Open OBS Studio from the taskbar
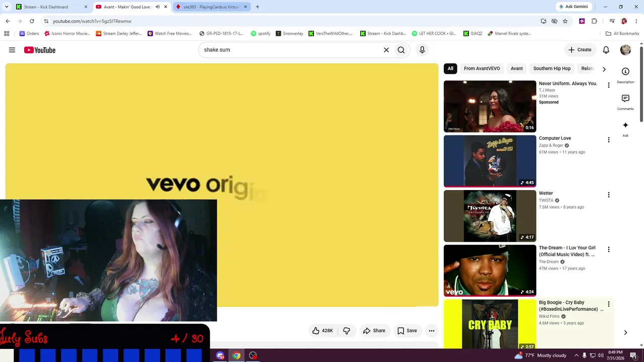 (253, 355)
